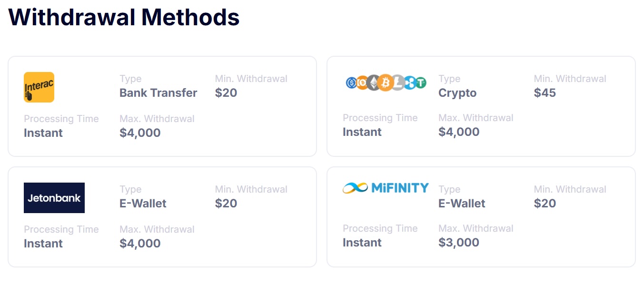644x287 pixels.
Task: Click the Crypto type label
Action: [457, 93]
